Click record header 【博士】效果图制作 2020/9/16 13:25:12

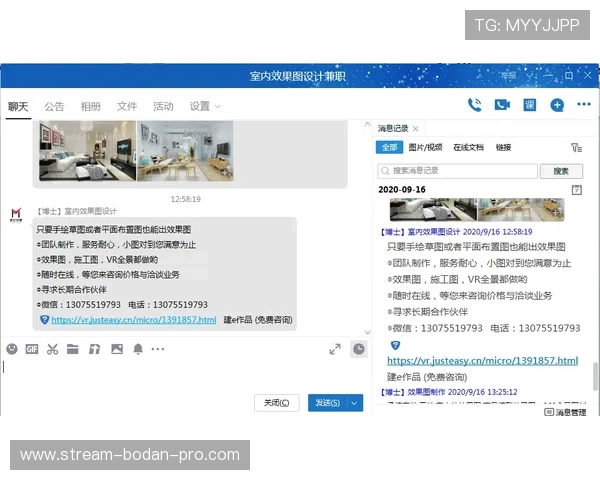(x=449, y=392)
